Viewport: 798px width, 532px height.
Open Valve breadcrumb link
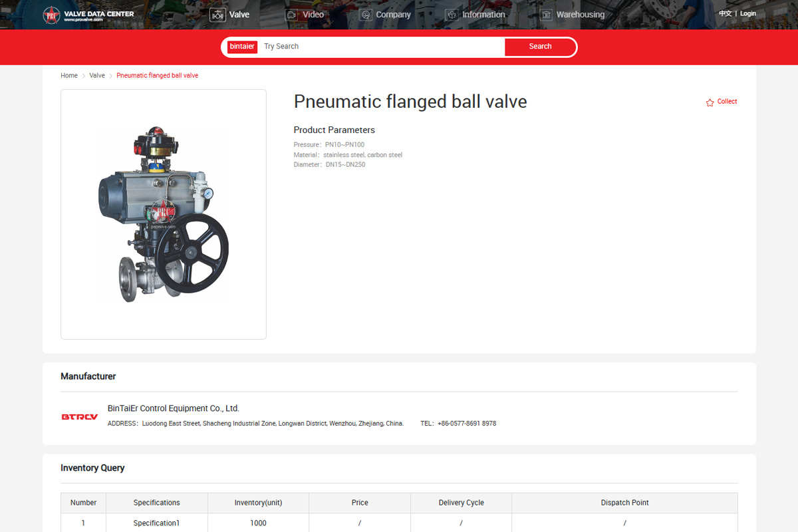pos(97,76)
